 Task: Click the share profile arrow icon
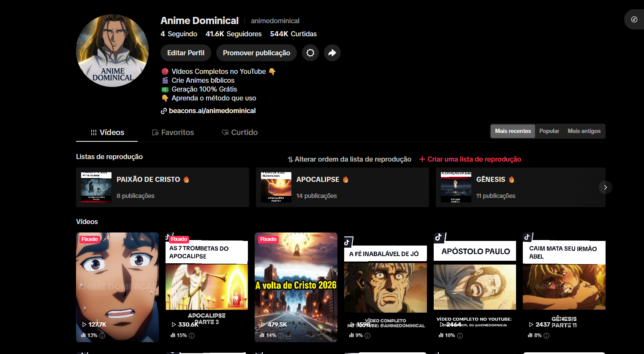332,53
